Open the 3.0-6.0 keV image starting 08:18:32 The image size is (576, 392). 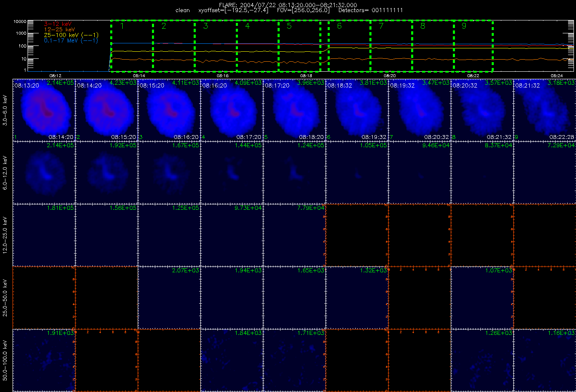pyautogui.click(x=357, y=110)
